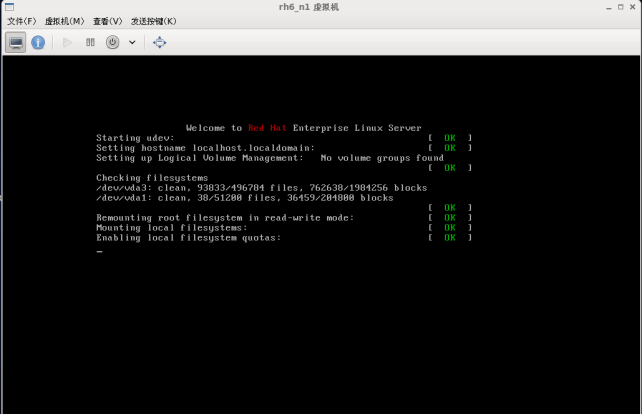Click the /dev/vda3 clean status line
Viewport: 642px width, 414px height.
[261, 188]
